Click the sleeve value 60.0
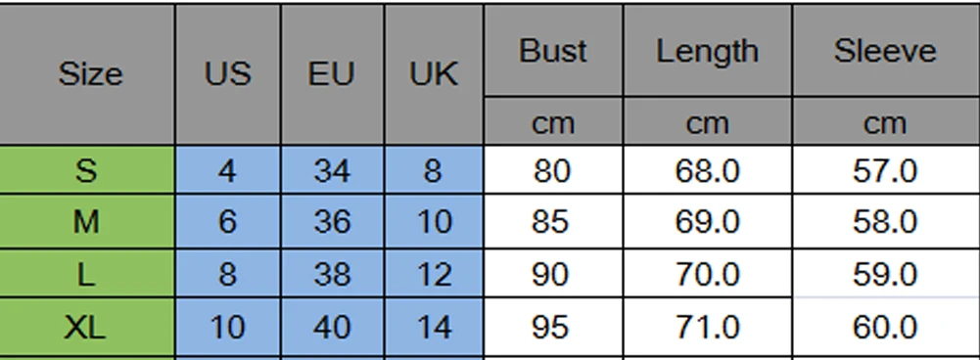 pyautogui.click(x=886, y=327)
